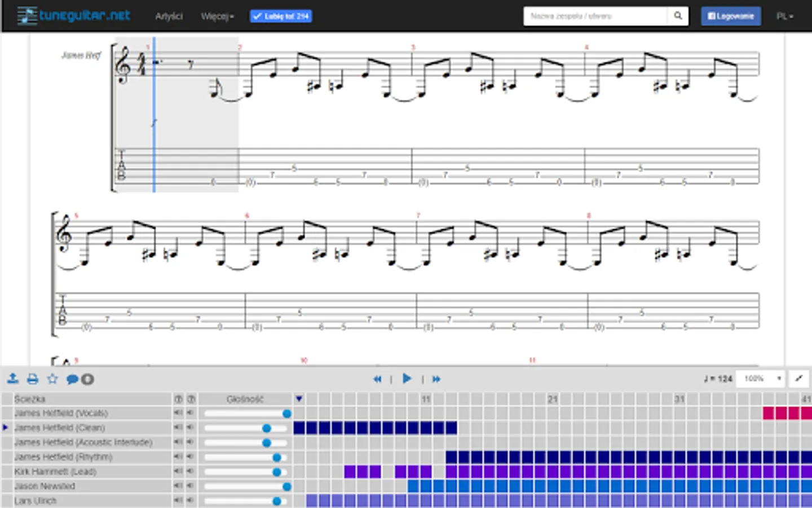
Task: Adjust volume slider for Lars Ulrich
Action: [246, 501]
